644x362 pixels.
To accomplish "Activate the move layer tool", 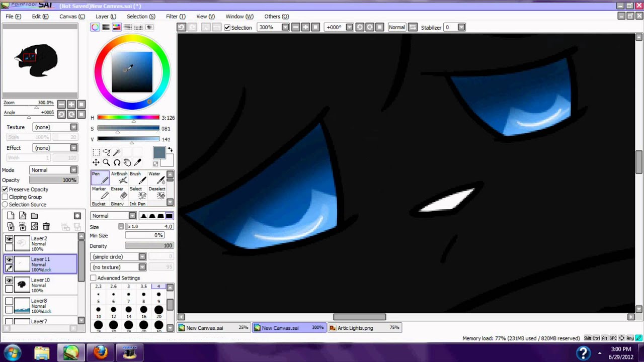I will (x=96, y=162).
